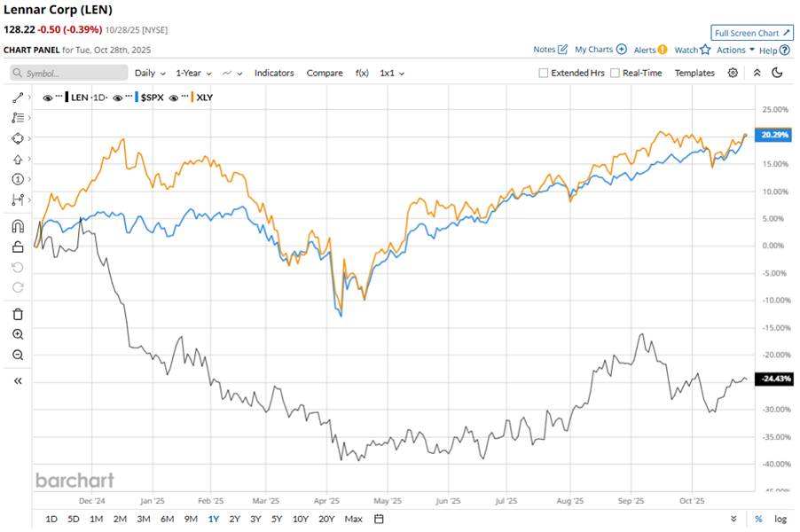Select the arrow marker tool
The height and width of the screenshot is (532, 800).
click(18, 159)
